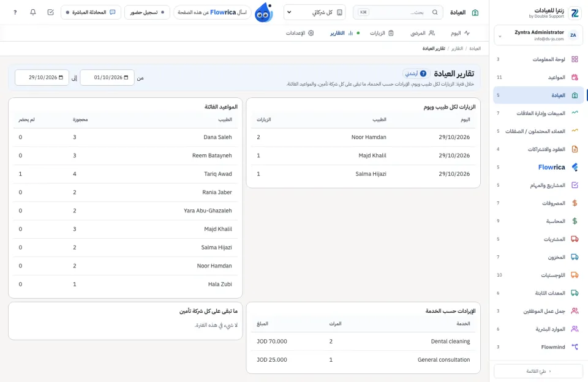
Task: Open the dashboard icon in sidebar
Action: tap(575, 59)
